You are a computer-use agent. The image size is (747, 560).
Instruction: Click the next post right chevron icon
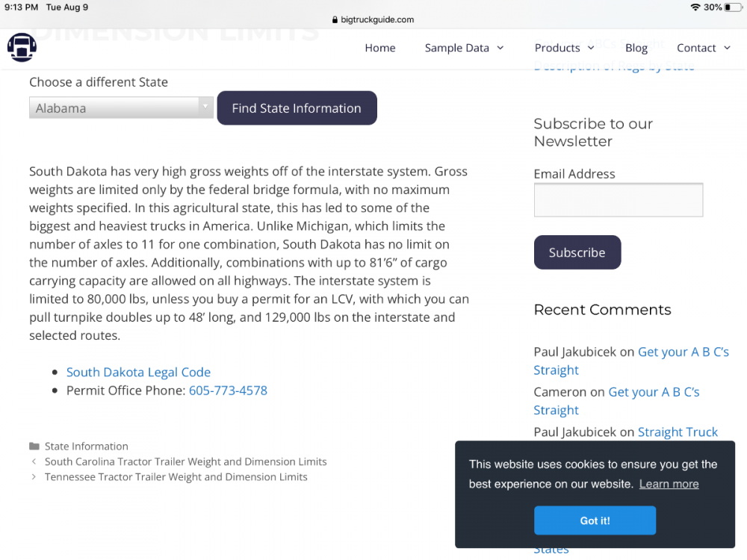coord(34,476)
